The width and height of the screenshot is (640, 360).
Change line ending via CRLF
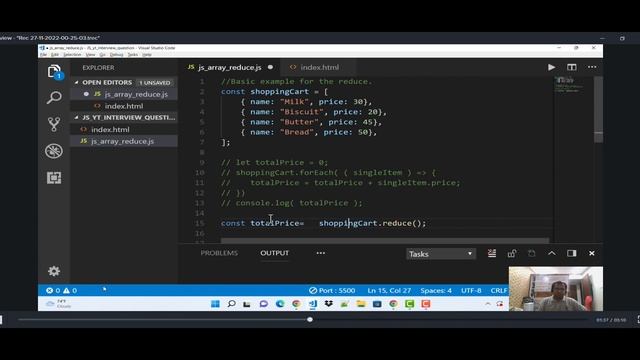click(x=498, y=291)
